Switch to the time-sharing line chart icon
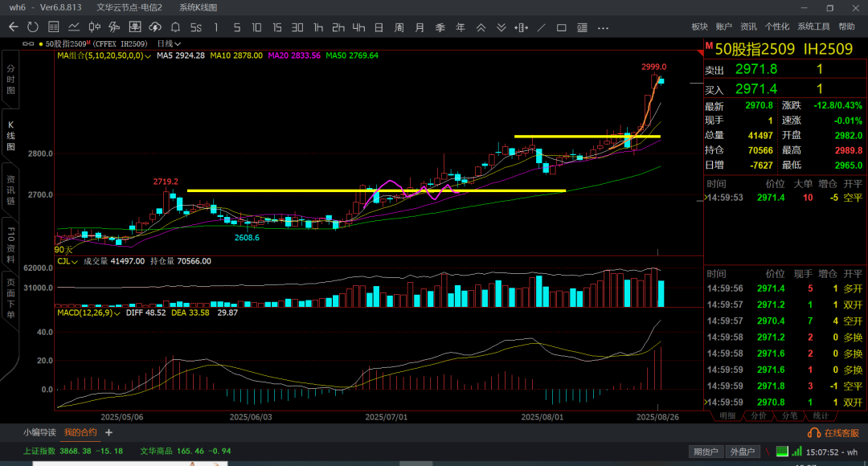The width and height of the screenshot is (868, 466). pyautogui.click(x=74, y=27)
